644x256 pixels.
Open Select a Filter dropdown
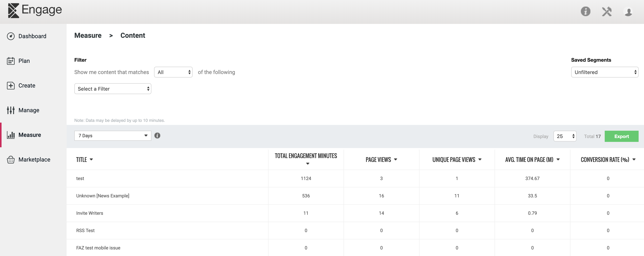point(113,89)
